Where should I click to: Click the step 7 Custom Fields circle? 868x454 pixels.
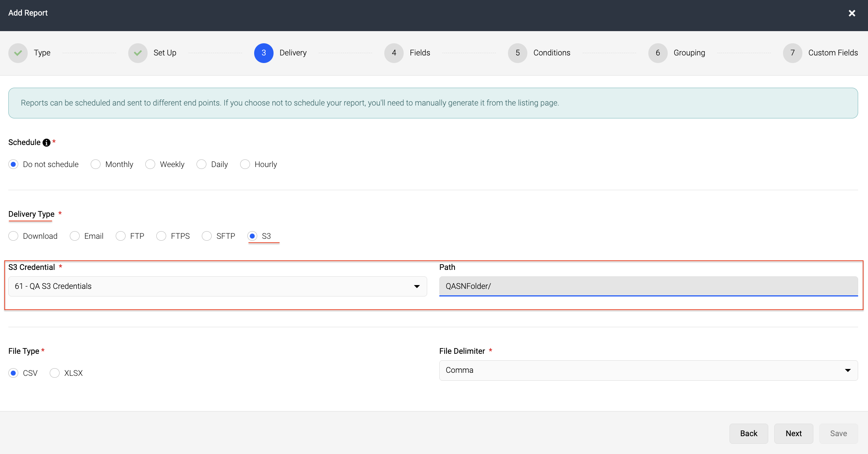click(x=793, y=53)
